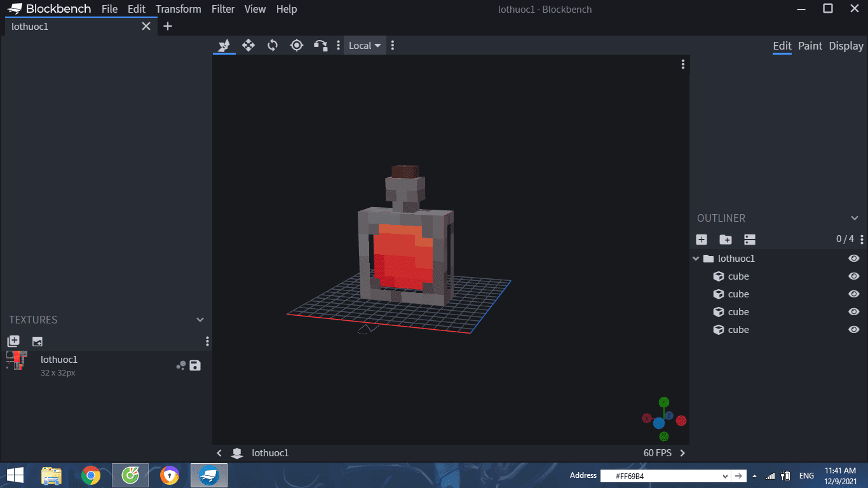The height and width of the screenshot is (488, 868).
Task: Add a new cube in Outliner
Action: (x=702, y=240)
